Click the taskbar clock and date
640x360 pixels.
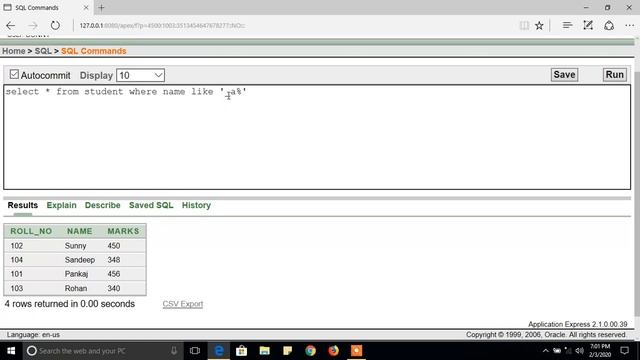pos(600,351)
